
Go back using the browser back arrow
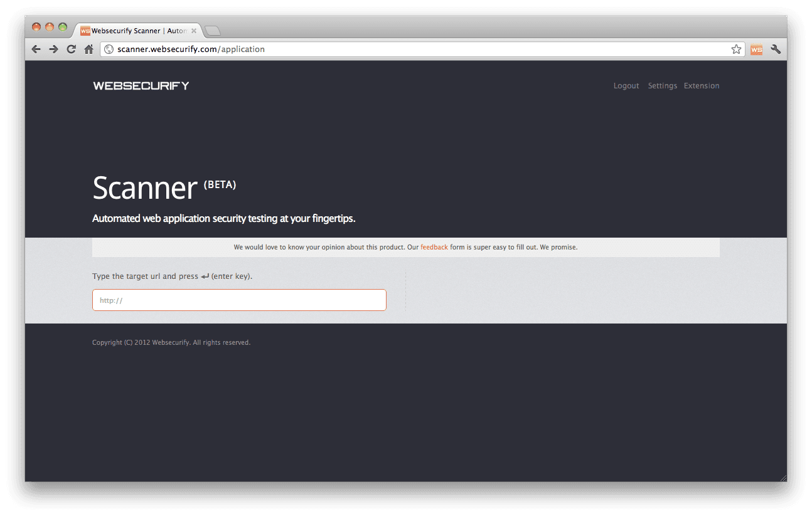pos(36,50)
